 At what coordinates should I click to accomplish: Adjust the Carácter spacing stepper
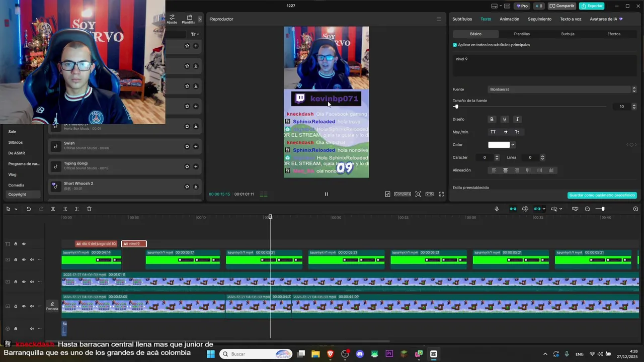497,157
